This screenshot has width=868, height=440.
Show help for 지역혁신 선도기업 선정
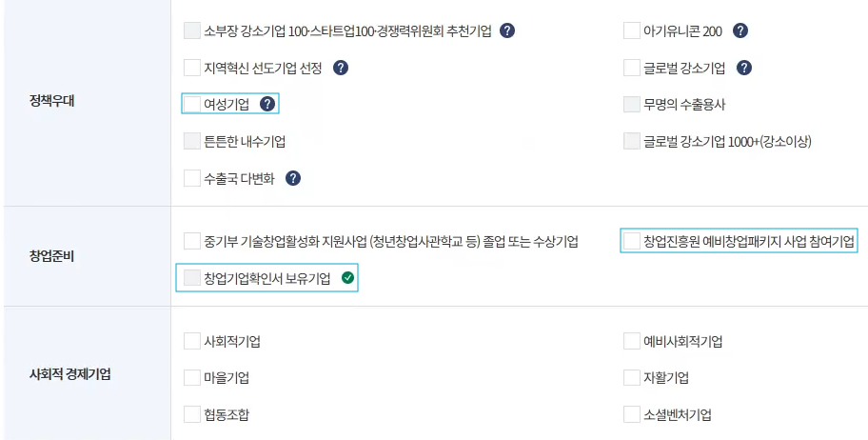click(341, 68)
